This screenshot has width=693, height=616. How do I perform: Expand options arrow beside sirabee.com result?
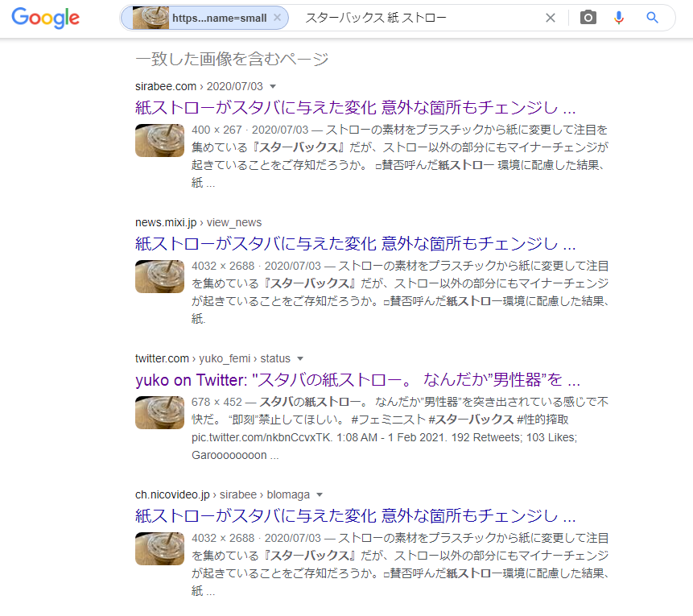click(x=273, y=86)
